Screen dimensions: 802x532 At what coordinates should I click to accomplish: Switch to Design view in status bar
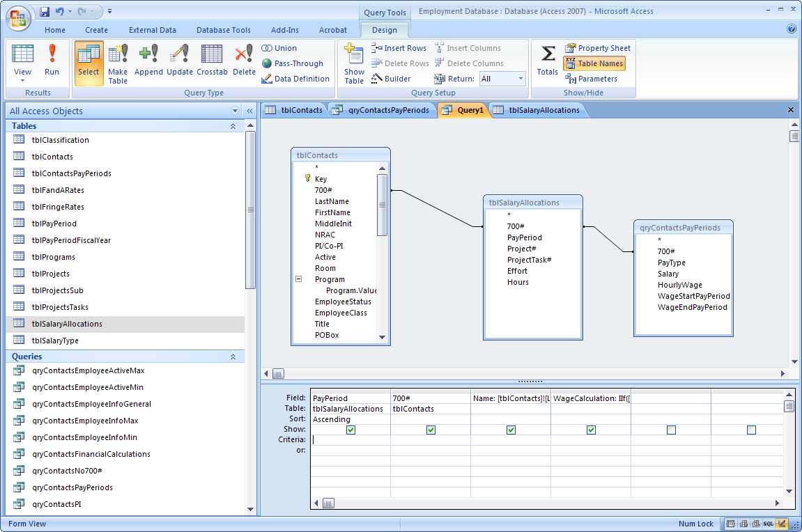[x=782, y=524]
